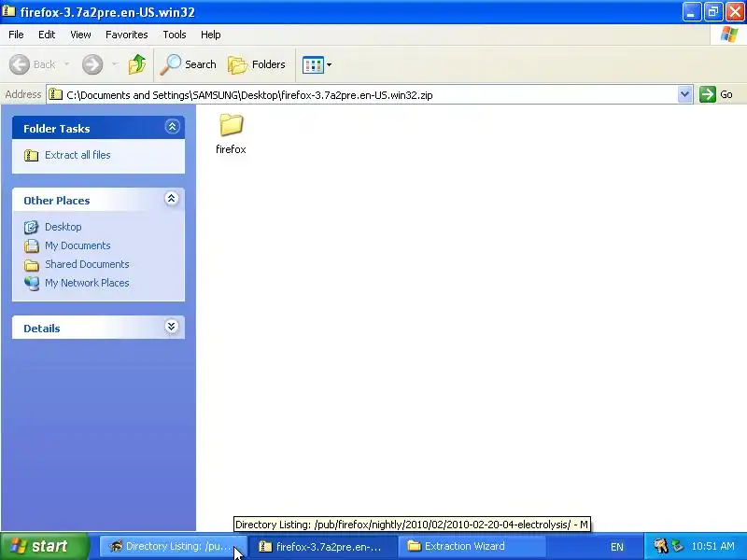Open the Views icon button
This screenshot has height=560, width=747.
pyautogui.click(x=313, y=64)
